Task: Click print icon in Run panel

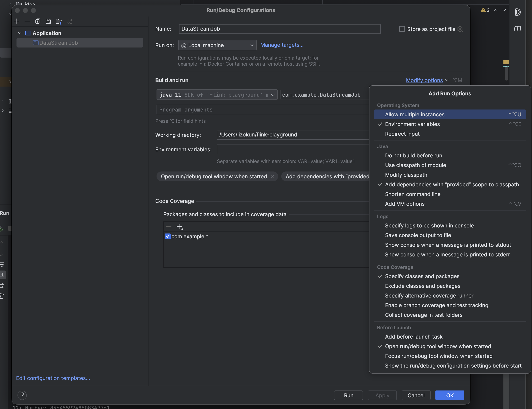Action: (x=2, y=285)
